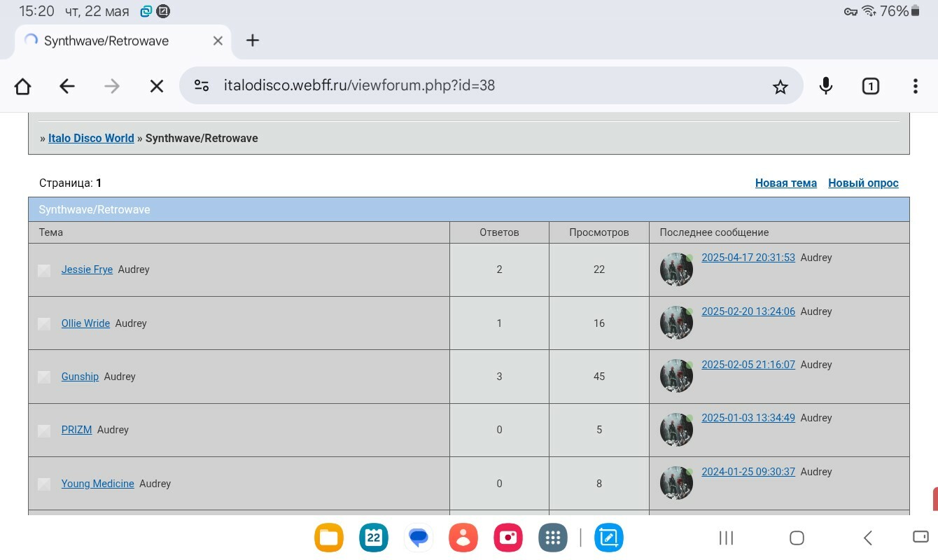Open last post dated 2025-02-05 21:16:07

point(748,365)
